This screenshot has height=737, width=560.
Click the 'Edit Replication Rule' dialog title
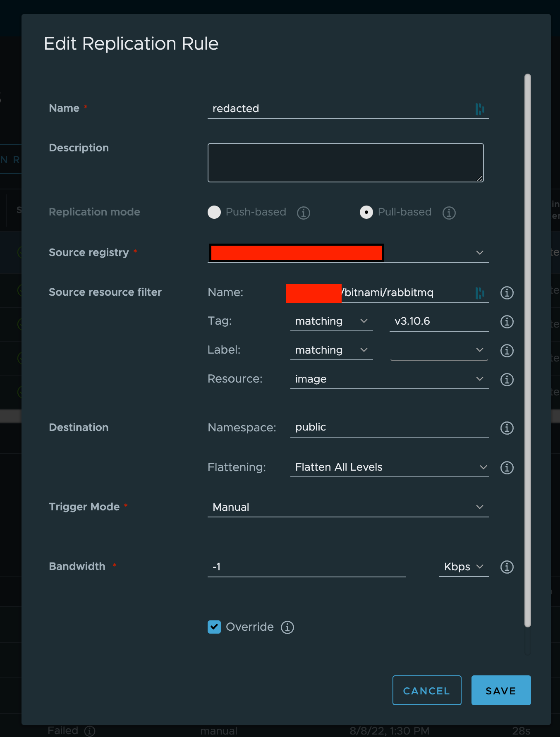point(131,43)
